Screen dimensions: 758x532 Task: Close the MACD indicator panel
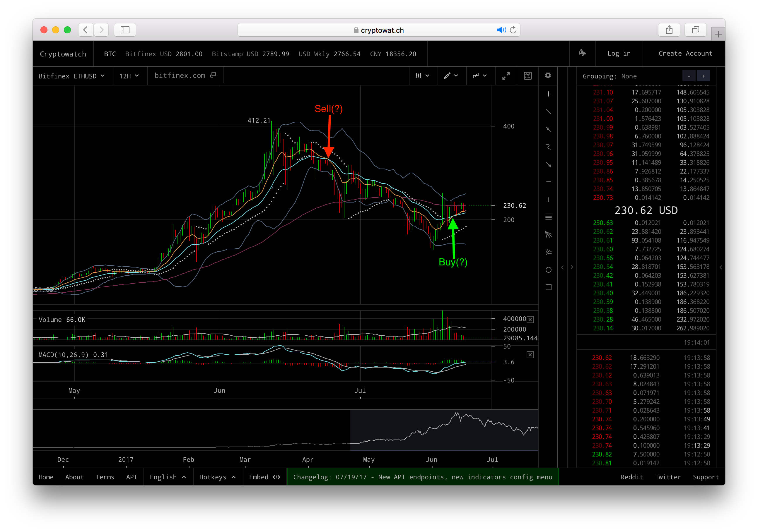530,355
